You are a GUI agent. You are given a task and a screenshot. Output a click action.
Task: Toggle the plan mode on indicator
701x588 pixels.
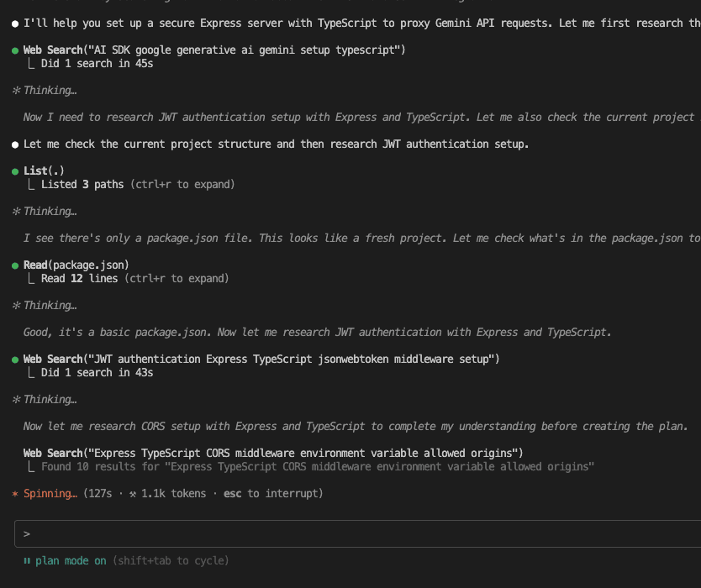71,561
